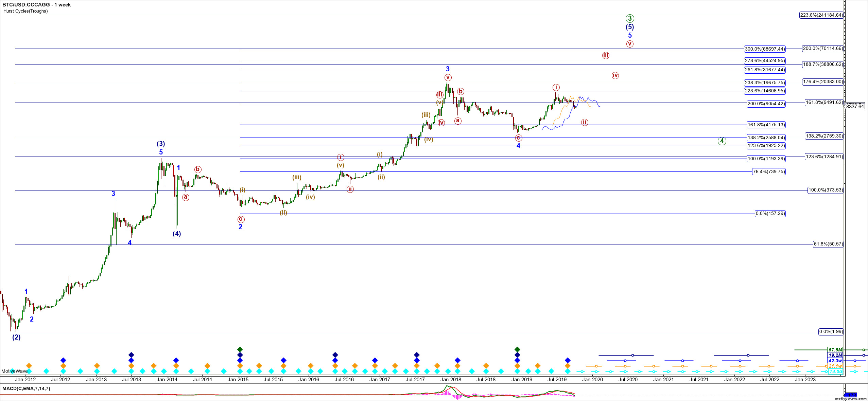Select the 76.4%(739.75) level label
Image resolution: width=868 pixels, height=401 pixels.
click(769, 171)
